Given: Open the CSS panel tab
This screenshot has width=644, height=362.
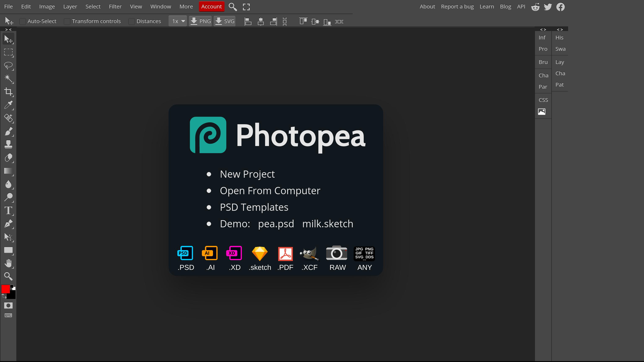Looking at the screenshot, I should 543,100.
